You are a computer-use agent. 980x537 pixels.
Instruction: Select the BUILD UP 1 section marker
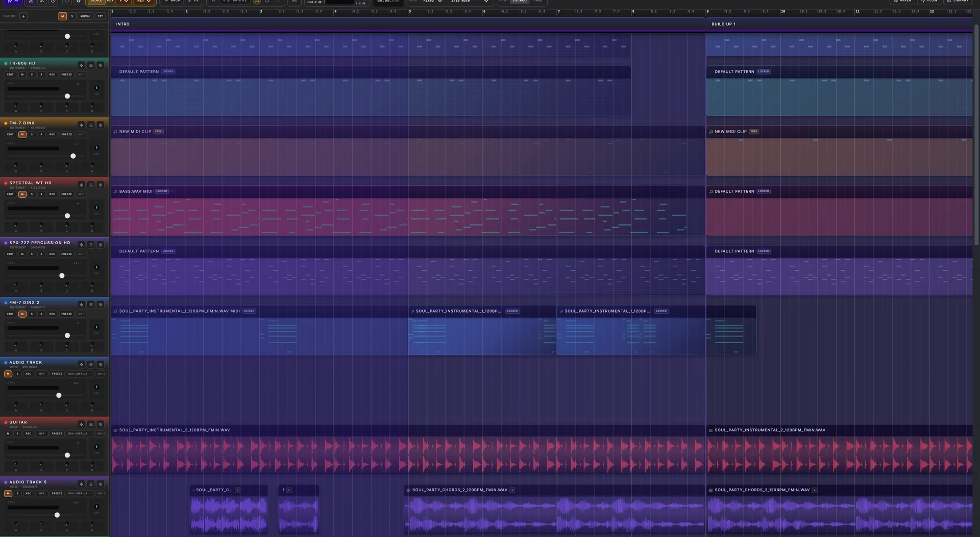[839, 24]
